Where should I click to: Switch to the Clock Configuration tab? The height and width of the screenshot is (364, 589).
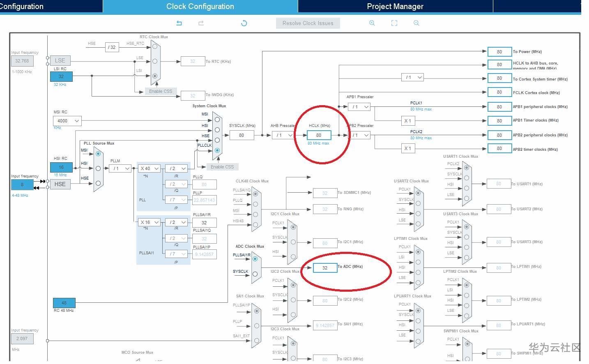200,6
